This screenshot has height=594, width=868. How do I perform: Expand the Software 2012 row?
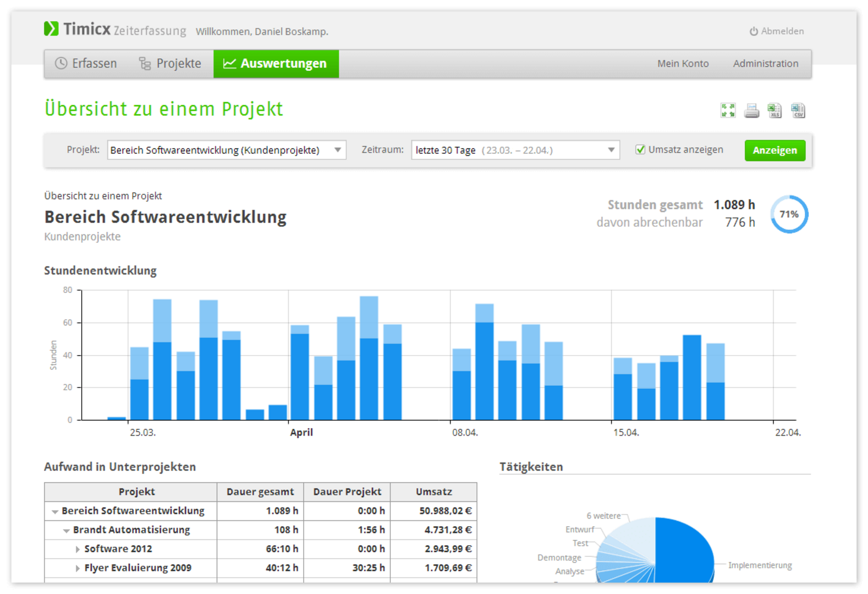pos(78,549)
